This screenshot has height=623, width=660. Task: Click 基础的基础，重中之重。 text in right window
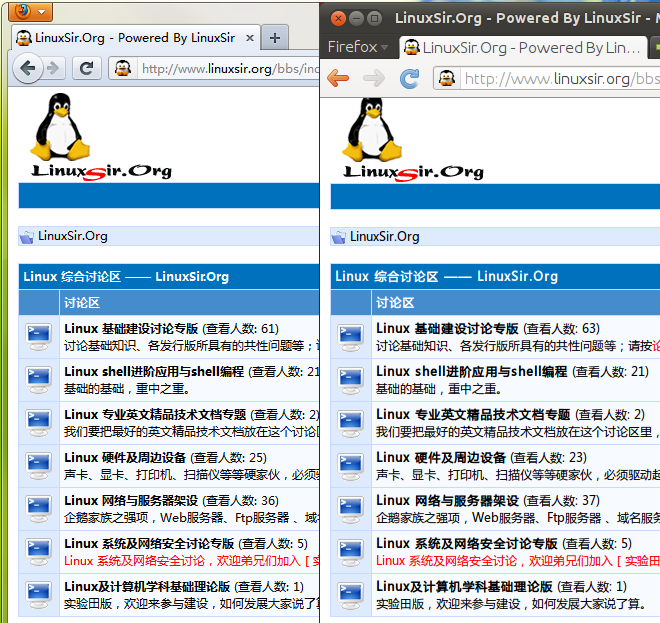[439, 389]
